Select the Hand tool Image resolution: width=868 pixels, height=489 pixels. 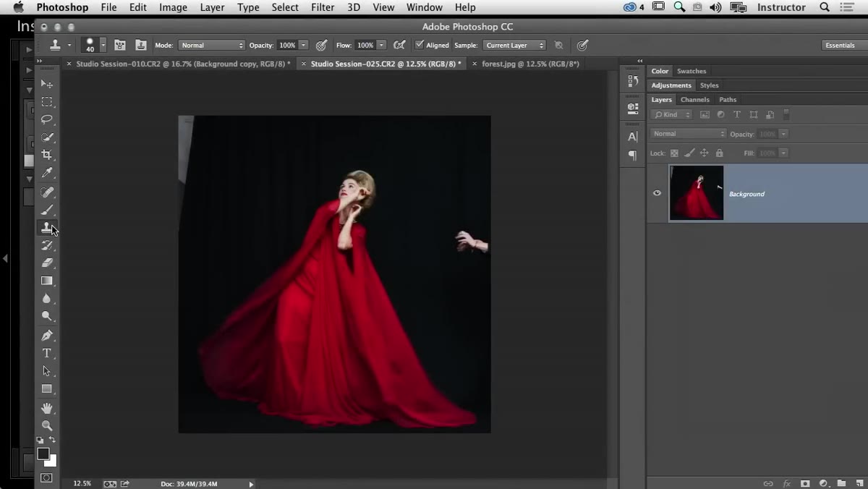coord(47,409)
